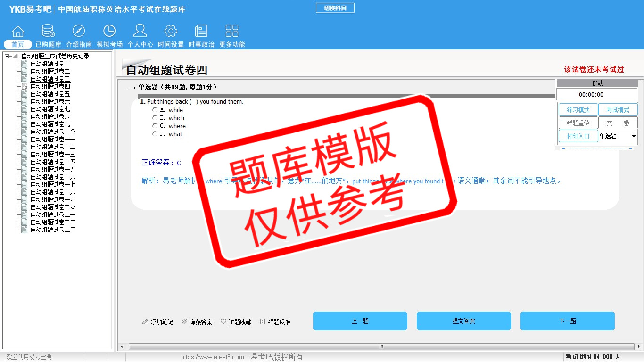Click the horizontal scrollbar at the bottom
This screenshot has width=644, height=362.
click(x=381, y=346)
